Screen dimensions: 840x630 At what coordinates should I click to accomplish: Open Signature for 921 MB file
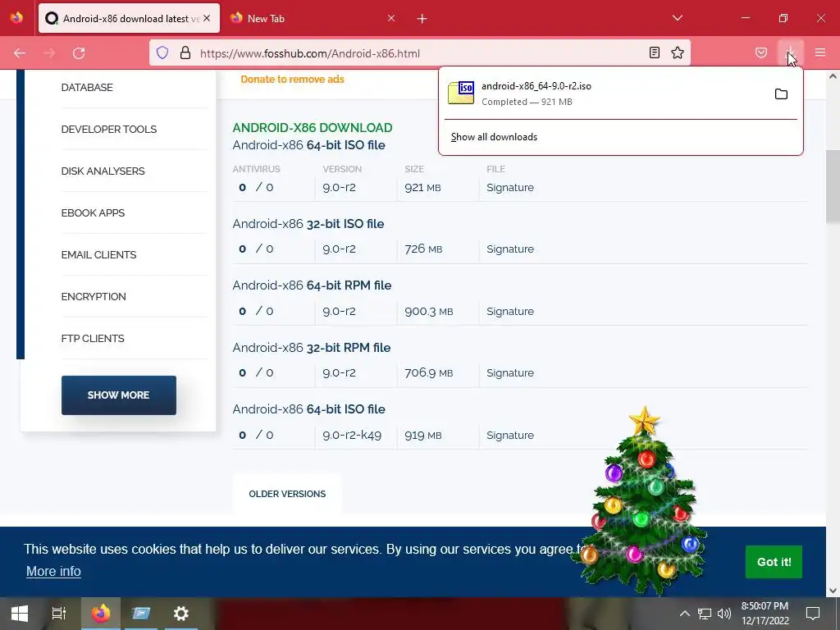(510, 188)
